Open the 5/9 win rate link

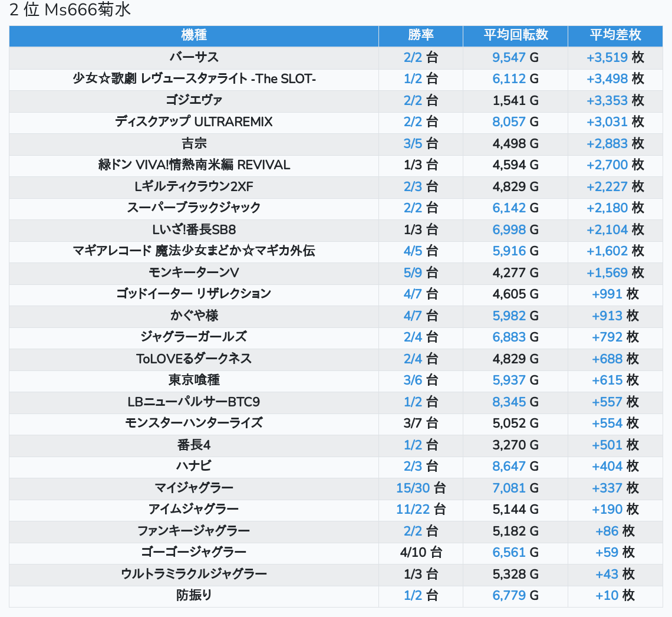[x=413, y=273]
